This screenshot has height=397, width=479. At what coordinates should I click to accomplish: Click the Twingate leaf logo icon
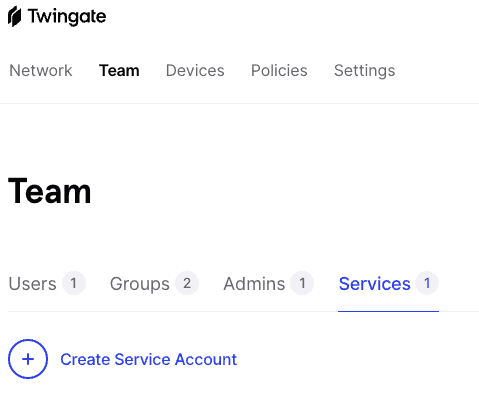(x=15, y=17)
